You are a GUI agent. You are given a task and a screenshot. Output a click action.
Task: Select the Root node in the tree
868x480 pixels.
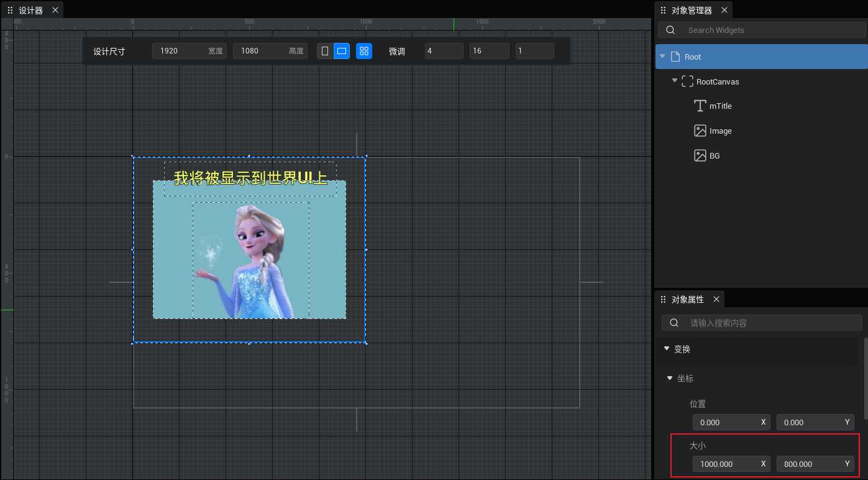coord(761,57)
